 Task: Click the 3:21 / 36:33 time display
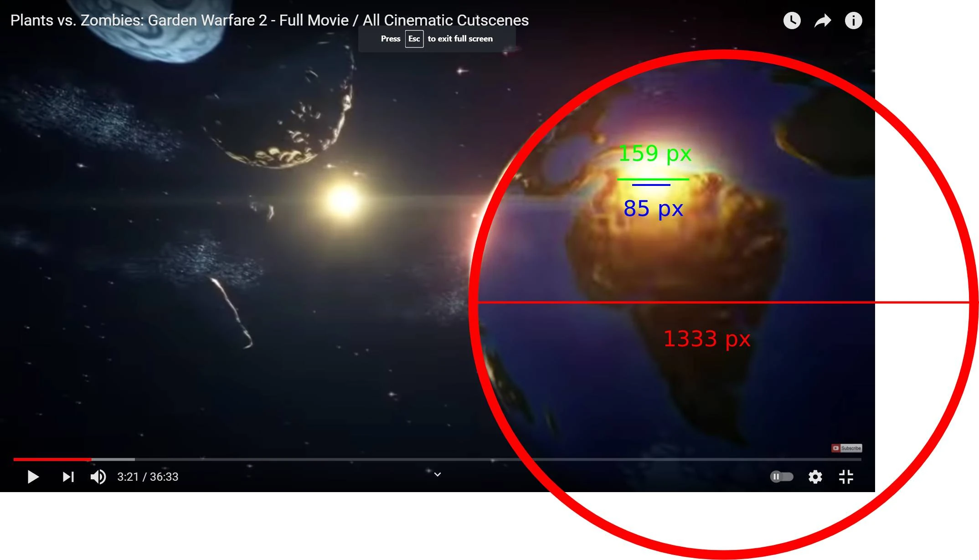pos(148,477)
